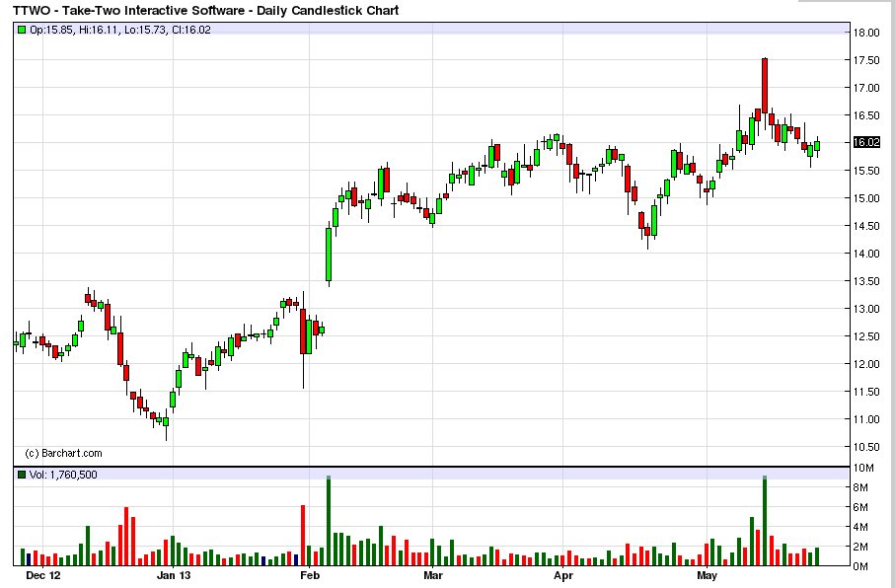The image size is (895, 588).
Task: Click the May date axis label
Action: coord(707,575)
